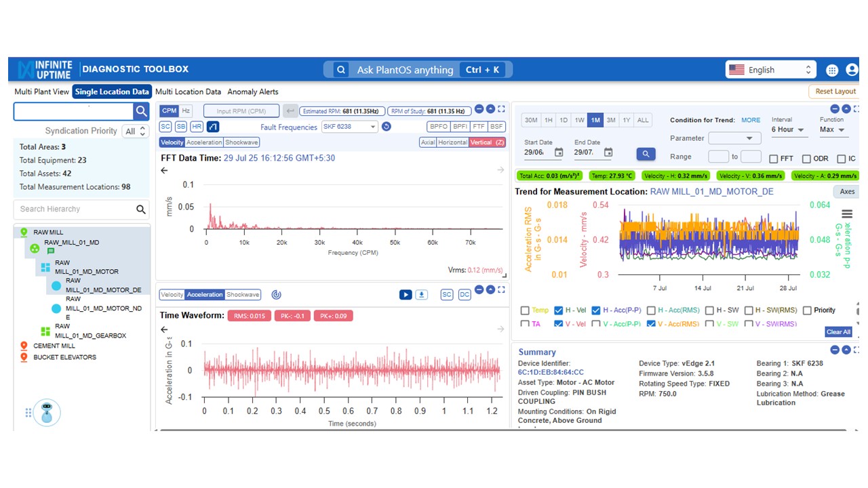
Task: Enable the FFT checkbox
Action: (774, 159)
